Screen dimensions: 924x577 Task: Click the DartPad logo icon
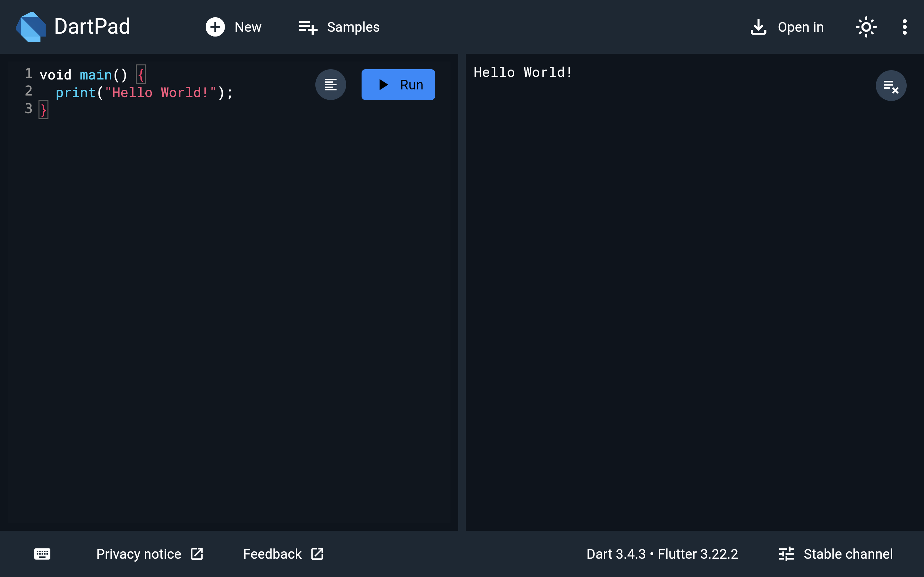(31, 27)
